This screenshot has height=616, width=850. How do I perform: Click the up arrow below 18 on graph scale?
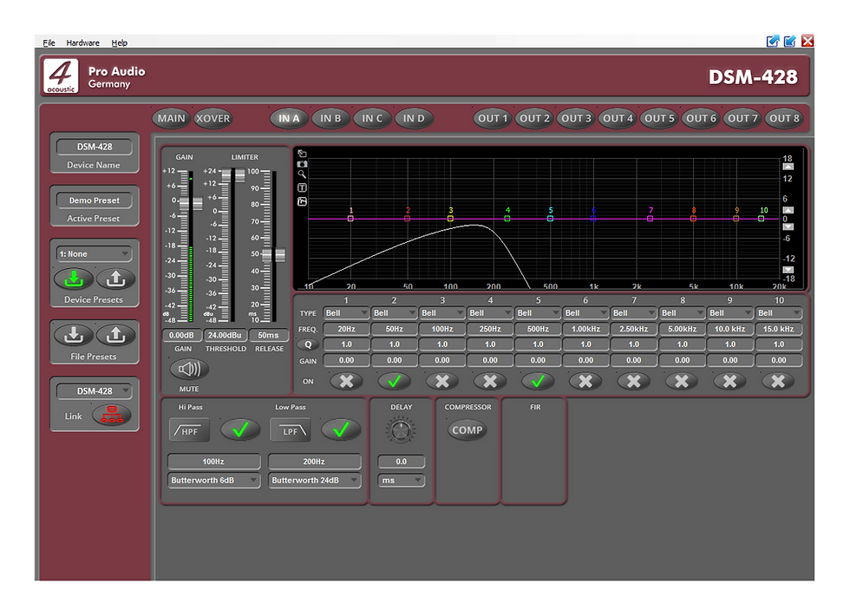click(788, 167)
